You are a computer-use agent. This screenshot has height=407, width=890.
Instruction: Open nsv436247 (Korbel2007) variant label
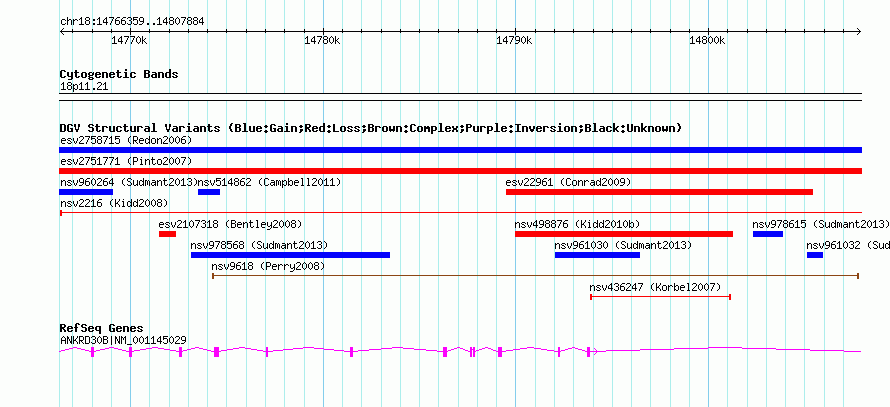[x=655, y=287]
